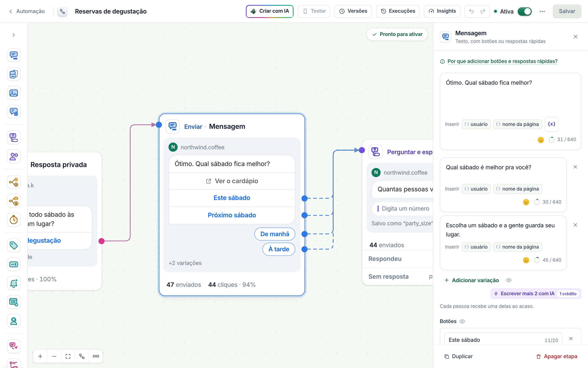Select the tag icon in sidebar

pyautogui.click(x=14, y=245)
